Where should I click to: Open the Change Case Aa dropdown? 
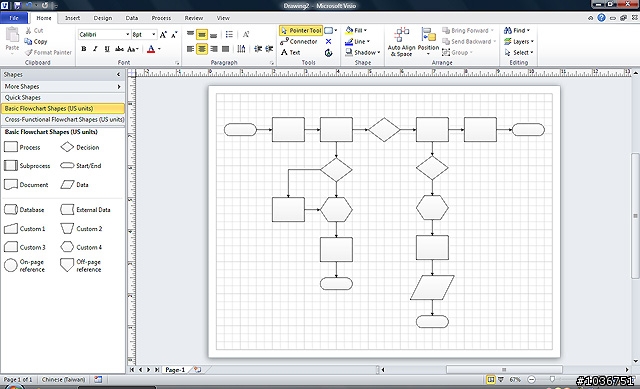(x=133, y=49)
